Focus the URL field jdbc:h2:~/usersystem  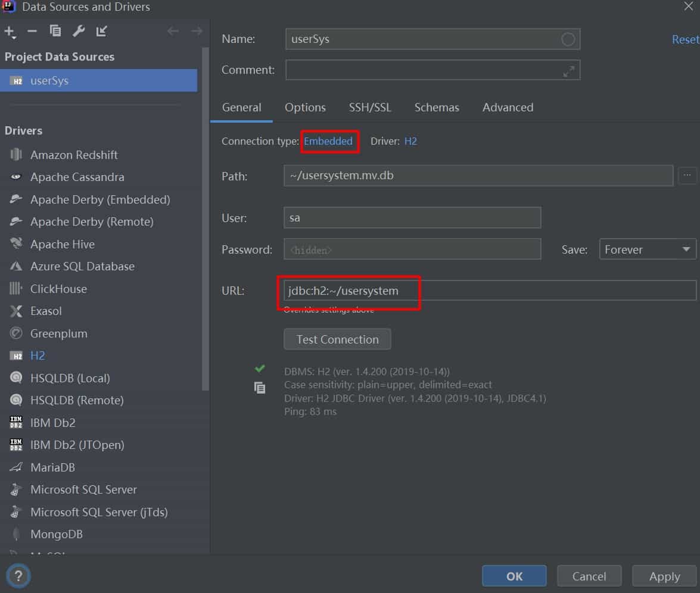click(490, 291)
